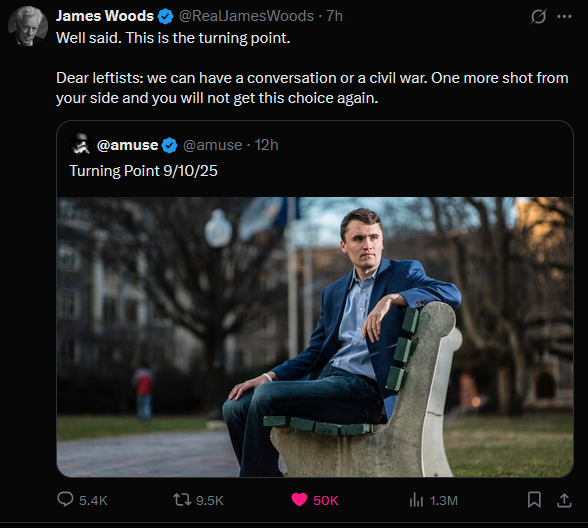Viewport: 588px width, 528px height.
Task: Open the three-dot more options menu
Action: point(564,16)
